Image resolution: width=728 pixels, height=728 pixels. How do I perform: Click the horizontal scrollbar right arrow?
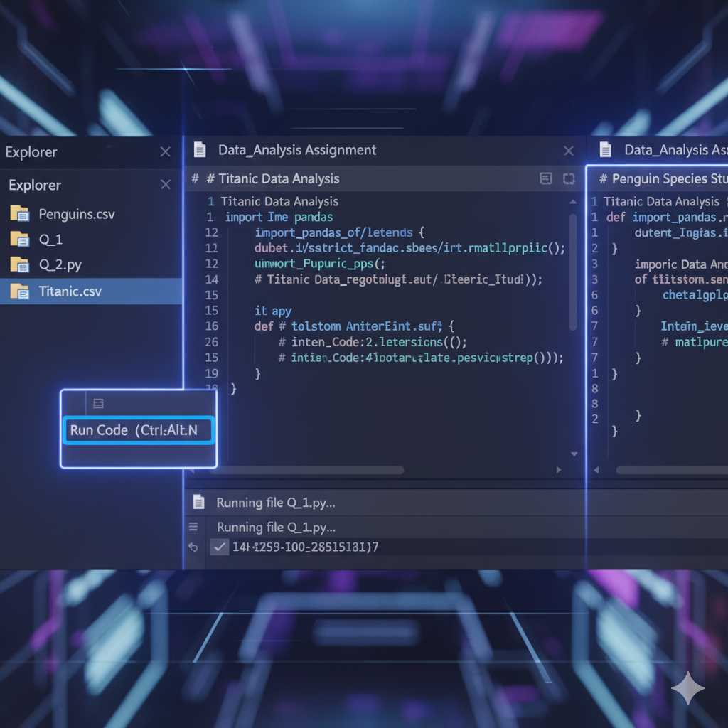click(x=558, y=471)
